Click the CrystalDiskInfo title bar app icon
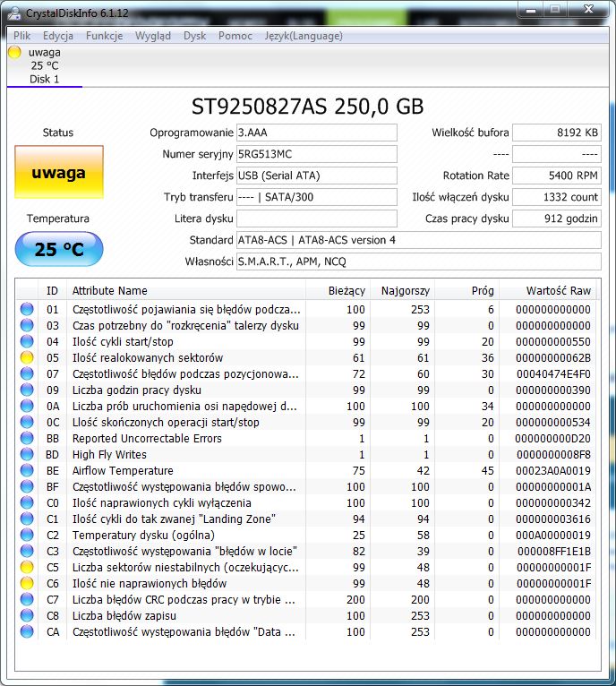 [14, 13]
